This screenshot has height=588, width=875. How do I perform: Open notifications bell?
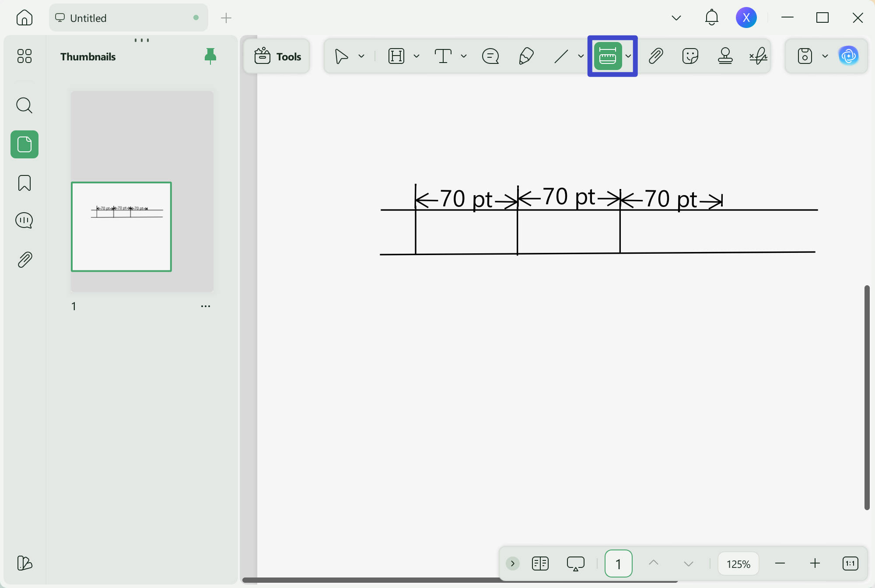pos(712,17)
